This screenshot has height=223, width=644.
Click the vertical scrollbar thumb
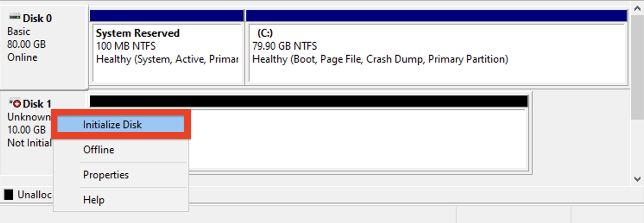click(x=637, y=65)
